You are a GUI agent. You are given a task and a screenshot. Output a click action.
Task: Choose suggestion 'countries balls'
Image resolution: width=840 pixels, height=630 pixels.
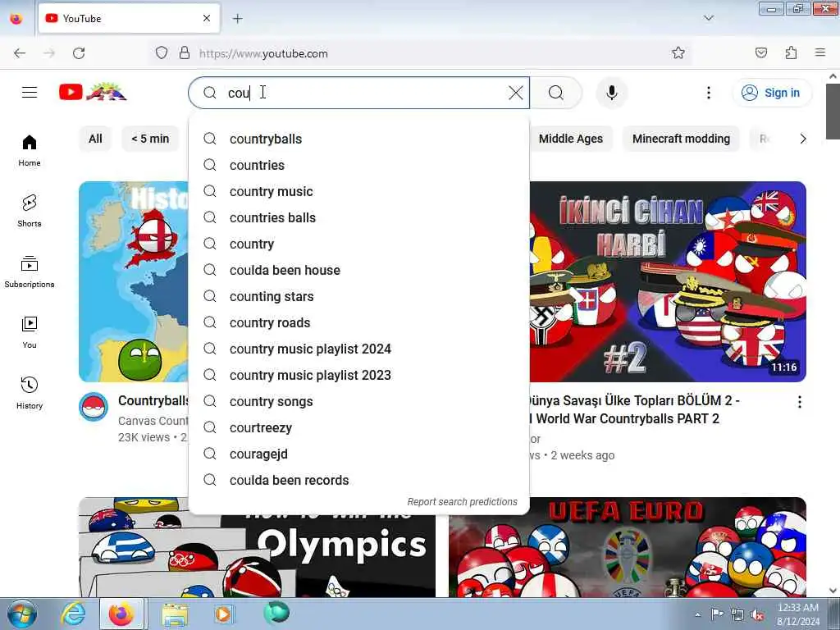tap(359, 217)
